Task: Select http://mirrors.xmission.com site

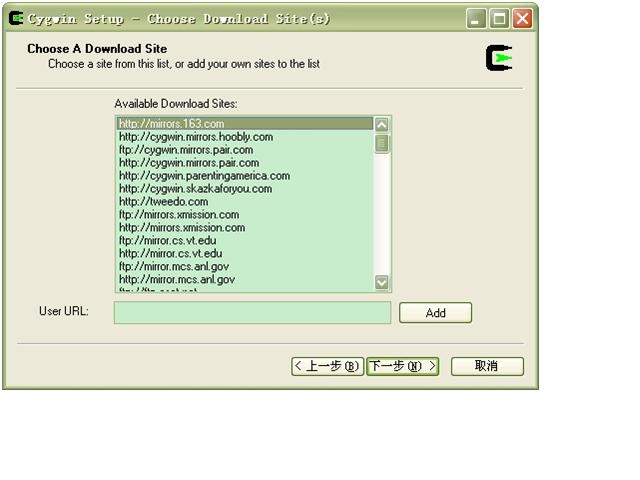Action: (x=245, y=228)
